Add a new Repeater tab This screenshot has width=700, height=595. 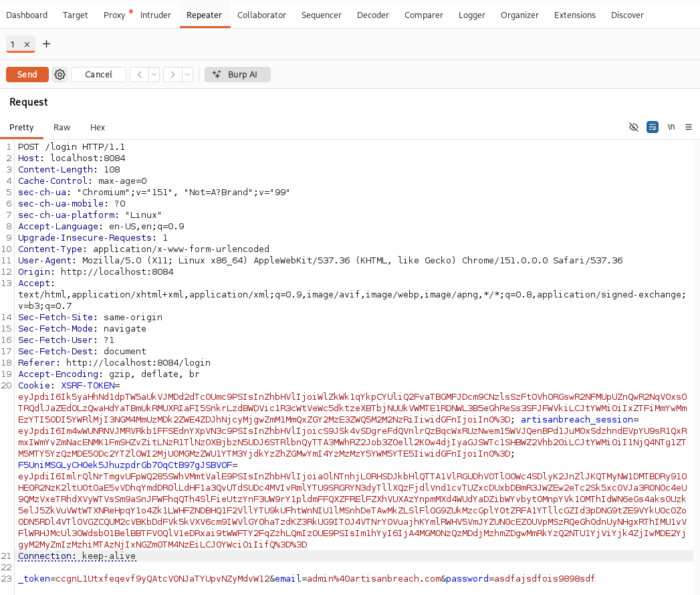[x=46, y=43]
